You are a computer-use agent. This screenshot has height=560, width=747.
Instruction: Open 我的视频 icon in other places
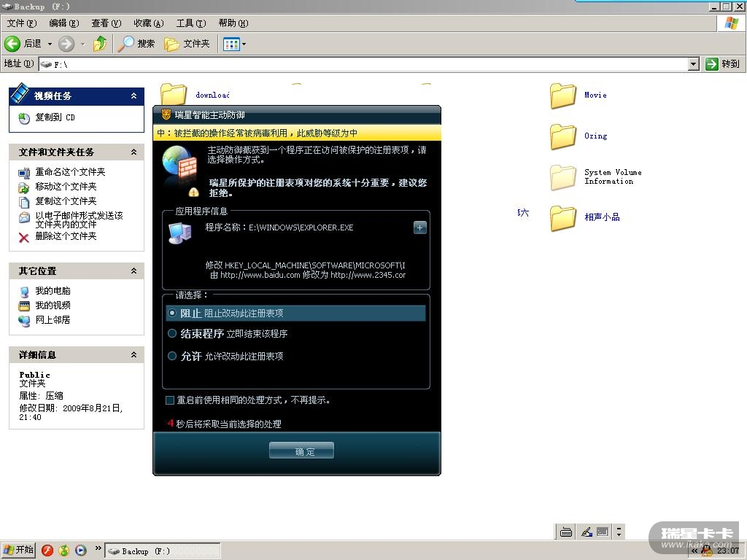(24, 306)
